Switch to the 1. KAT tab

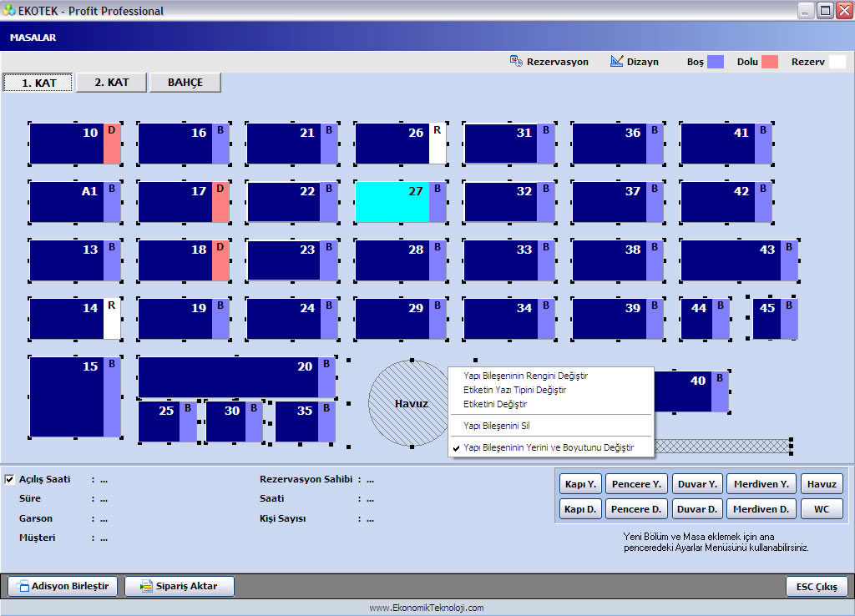pos(38,83)
